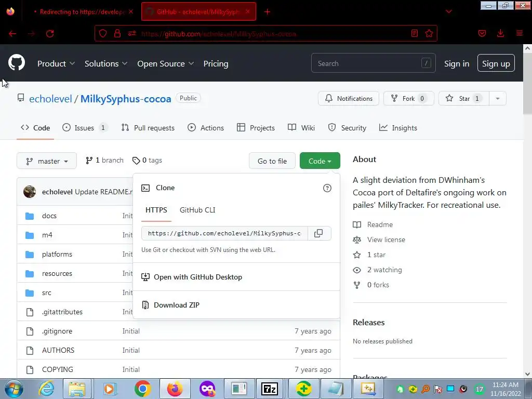
Task: Open the resources folder
Action: pos(57,273)
